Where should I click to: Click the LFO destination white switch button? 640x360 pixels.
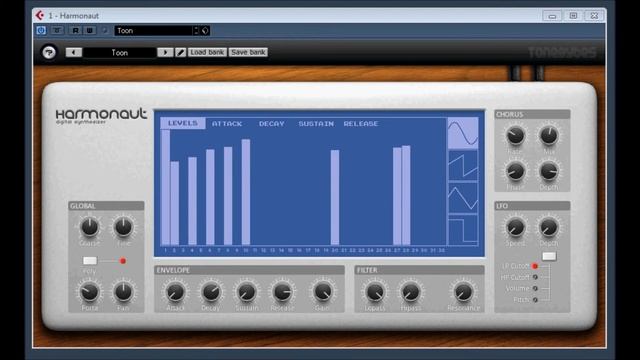point(549,256)
